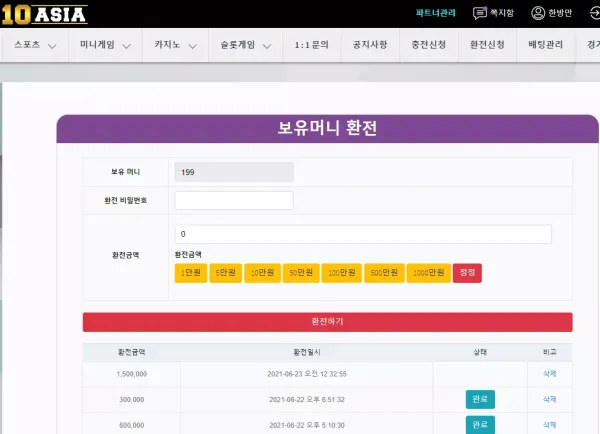Select the 1000만원 amount button
600x434 pixels.
[429, 273]
